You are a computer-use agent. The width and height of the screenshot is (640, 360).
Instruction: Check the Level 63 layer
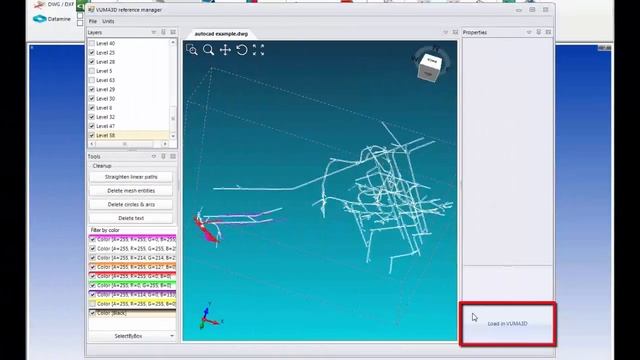(x=92, y=80)
